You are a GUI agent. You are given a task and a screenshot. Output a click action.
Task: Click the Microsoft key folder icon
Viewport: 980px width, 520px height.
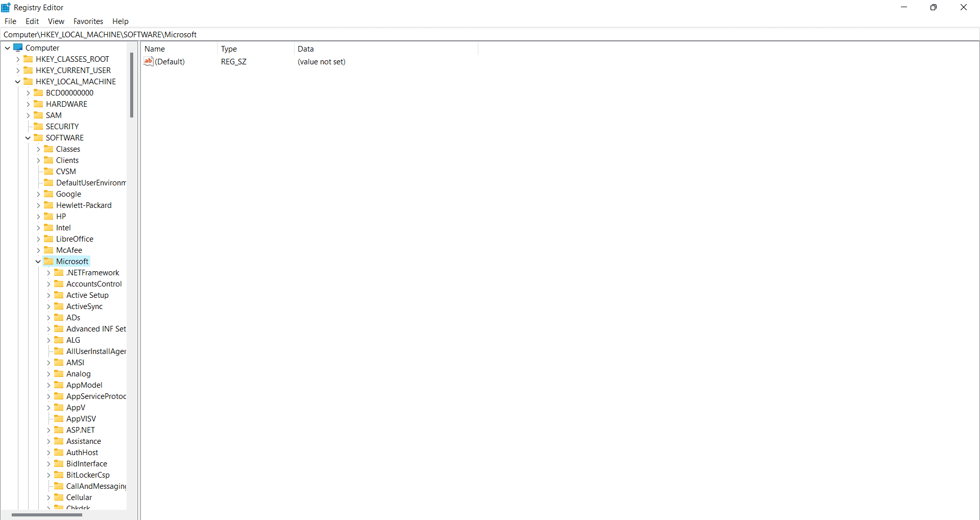48,261
